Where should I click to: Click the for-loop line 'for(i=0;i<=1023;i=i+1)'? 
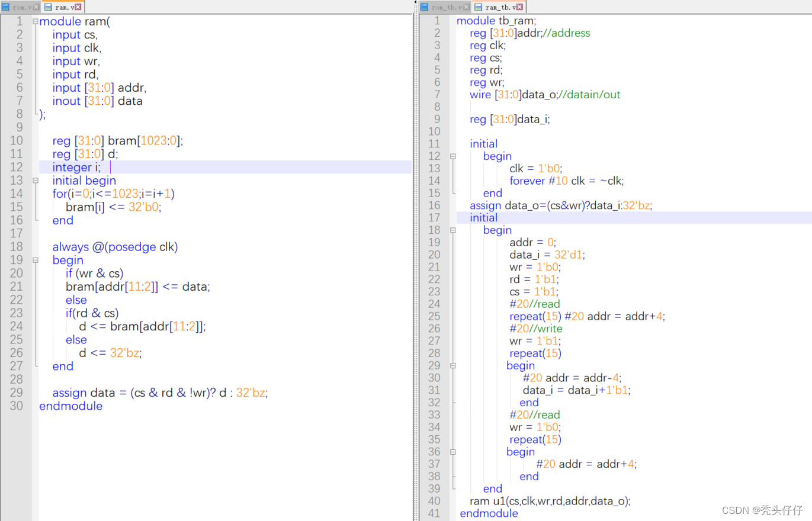[x=114, y=194]
